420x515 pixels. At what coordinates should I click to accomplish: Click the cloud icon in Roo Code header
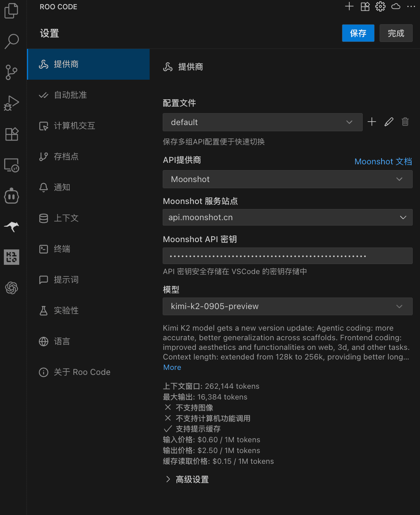tap(395, 6)
